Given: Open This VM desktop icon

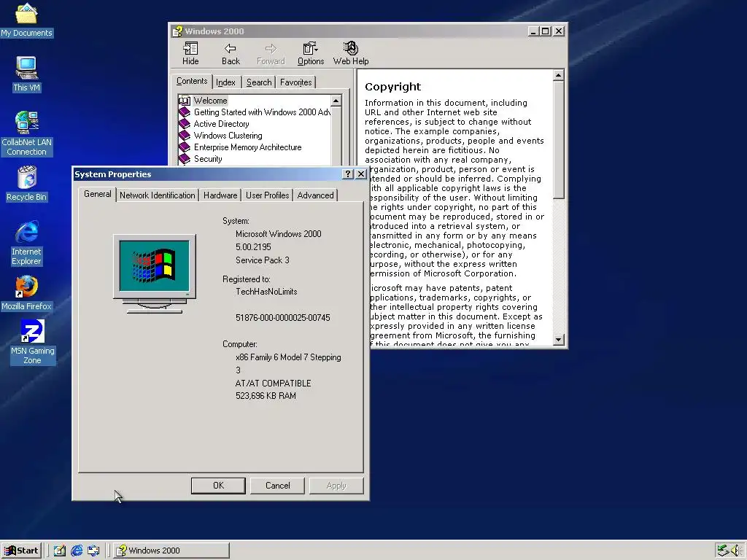Looking at the screenshot, I should [26, 74].
